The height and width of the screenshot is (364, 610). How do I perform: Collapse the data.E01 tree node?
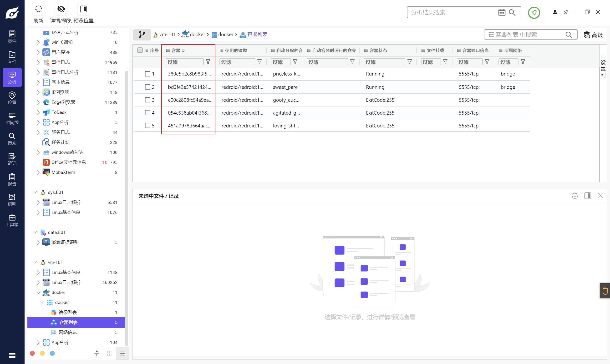pyautogui.click(x=35, y=232)
